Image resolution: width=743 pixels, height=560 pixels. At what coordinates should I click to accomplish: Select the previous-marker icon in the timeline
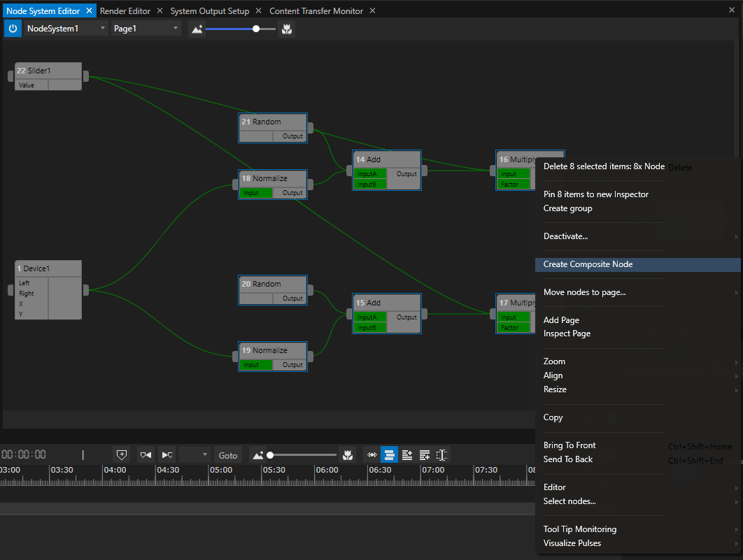point(145,454)
